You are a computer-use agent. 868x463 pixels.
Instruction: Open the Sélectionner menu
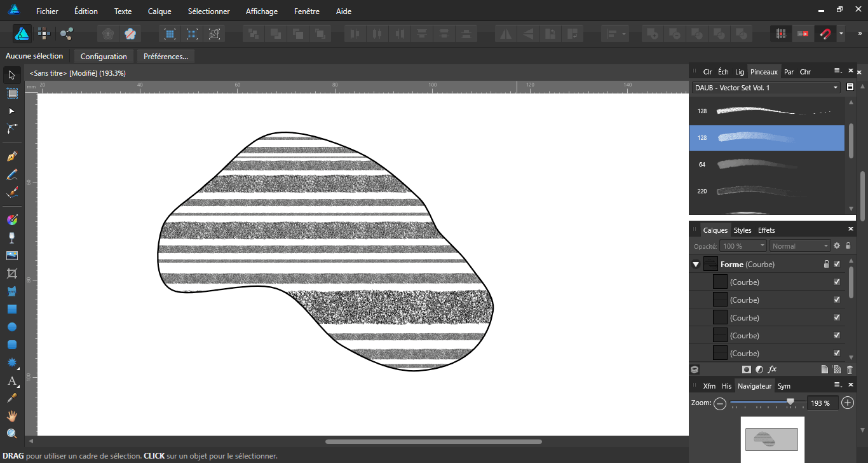pyautogui.click(x=209, y=11)
